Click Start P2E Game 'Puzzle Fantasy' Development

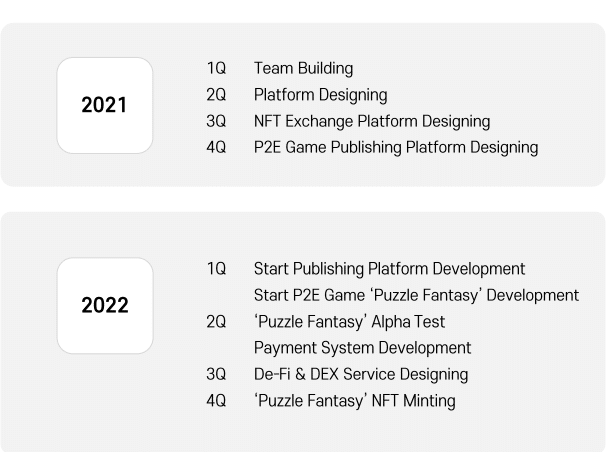click(416, 295)
